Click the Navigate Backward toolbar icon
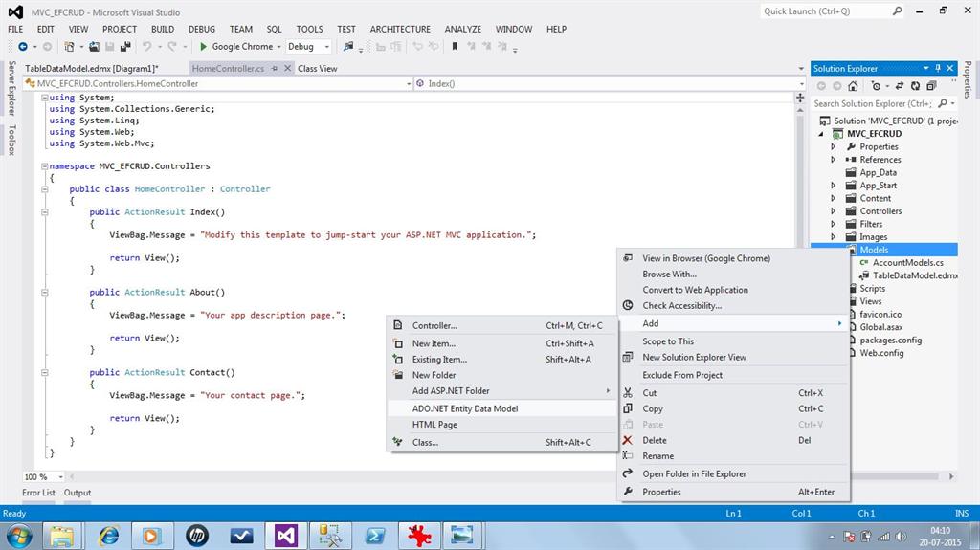Screen dimensions: 980x550 23,47
